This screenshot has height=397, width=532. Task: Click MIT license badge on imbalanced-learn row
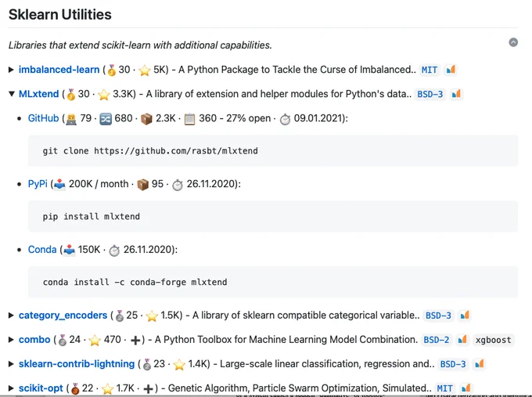tap(430, 70)
